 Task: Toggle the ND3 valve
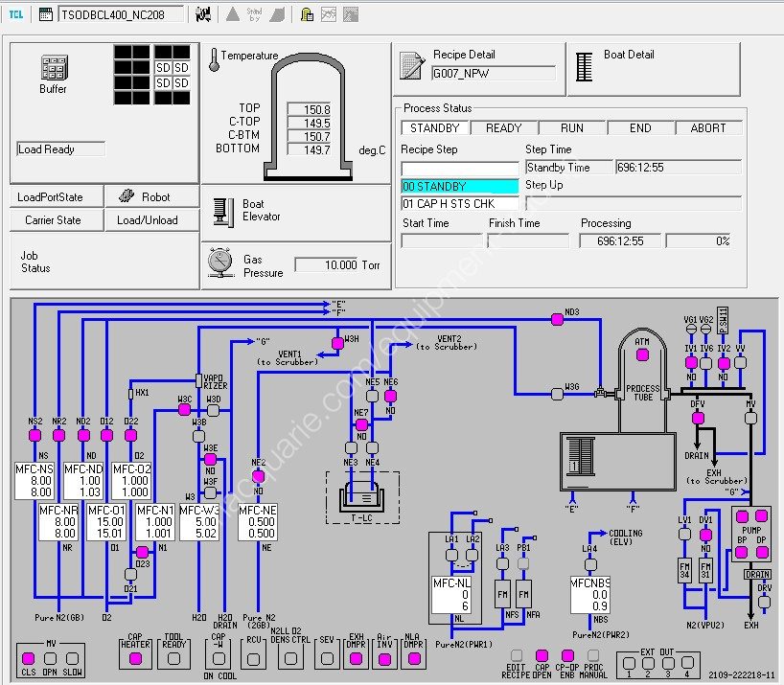(557, 319)
